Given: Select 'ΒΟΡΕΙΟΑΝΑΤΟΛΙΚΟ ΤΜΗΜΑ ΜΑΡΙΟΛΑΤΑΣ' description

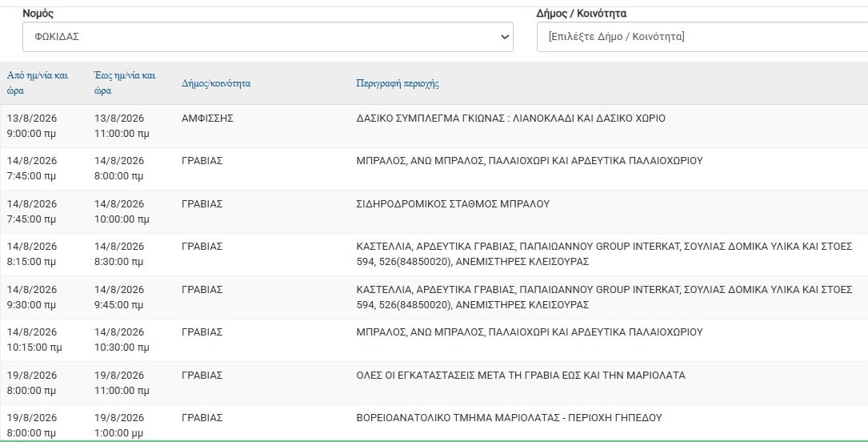Looking at the screenshot, I should [510, 418].
